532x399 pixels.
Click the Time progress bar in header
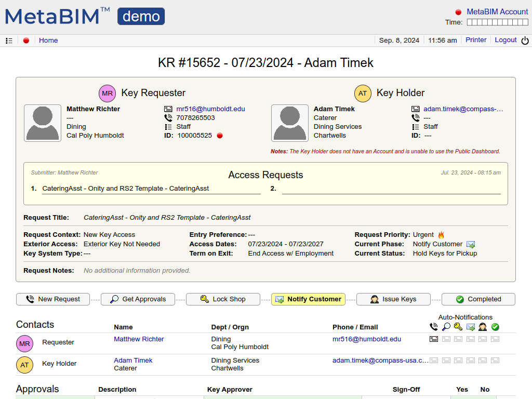(x=497, y=22)
